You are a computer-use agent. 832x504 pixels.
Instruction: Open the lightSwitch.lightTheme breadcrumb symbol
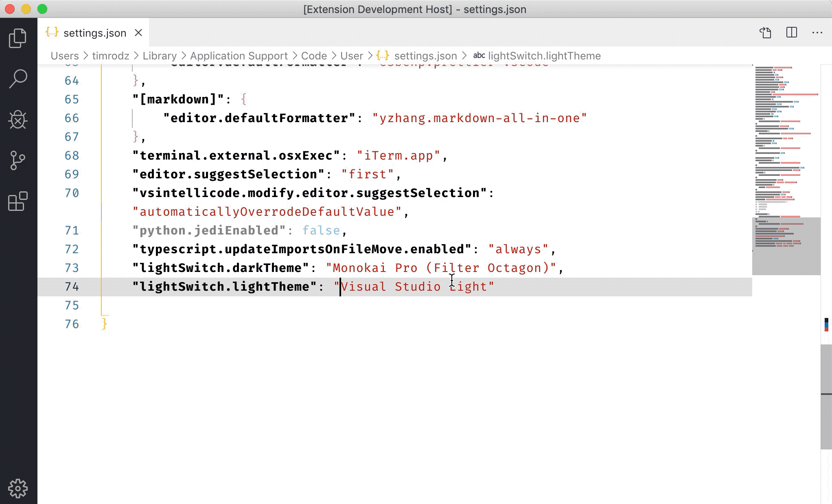coord(544,56)
